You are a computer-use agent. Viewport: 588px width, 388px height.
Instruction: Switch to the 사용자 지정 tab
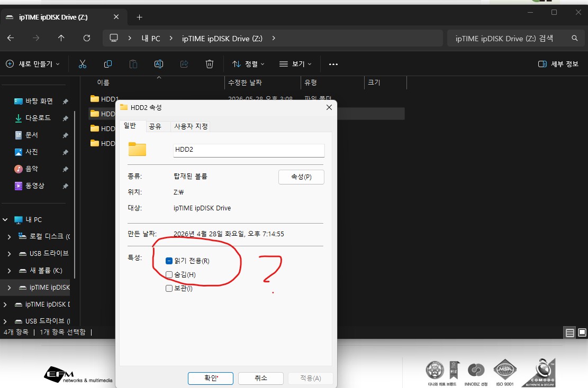(x=191, y=126)
